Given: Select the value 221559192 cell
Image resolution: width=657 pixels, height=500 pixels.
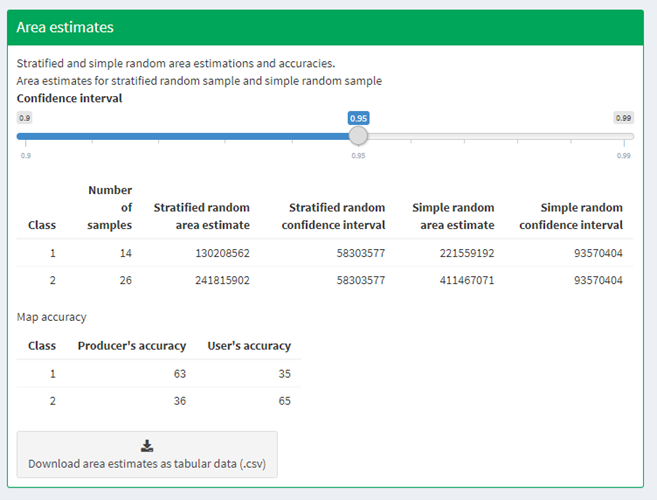Looking at the screenshot, I should click(467, 253).
